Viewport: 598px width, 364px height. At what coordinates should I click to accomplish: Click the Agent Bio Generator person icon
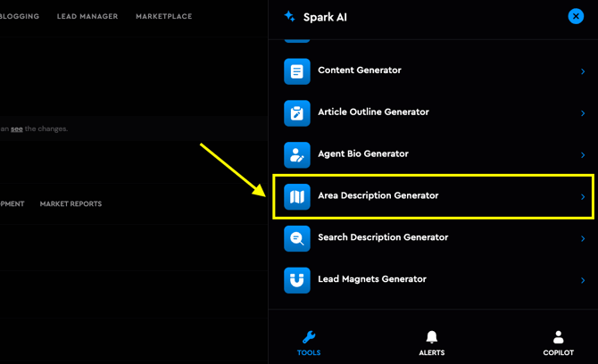[x=297, y=154]
